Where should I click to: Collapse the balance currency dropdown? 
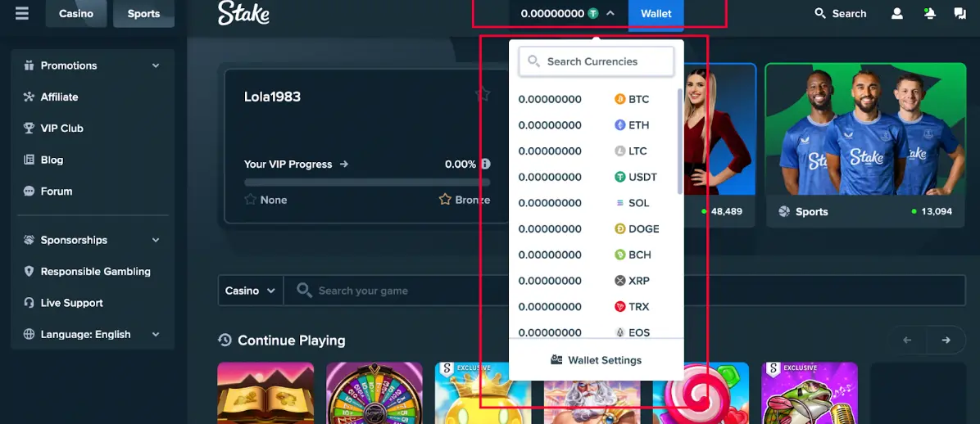[610, 14]
